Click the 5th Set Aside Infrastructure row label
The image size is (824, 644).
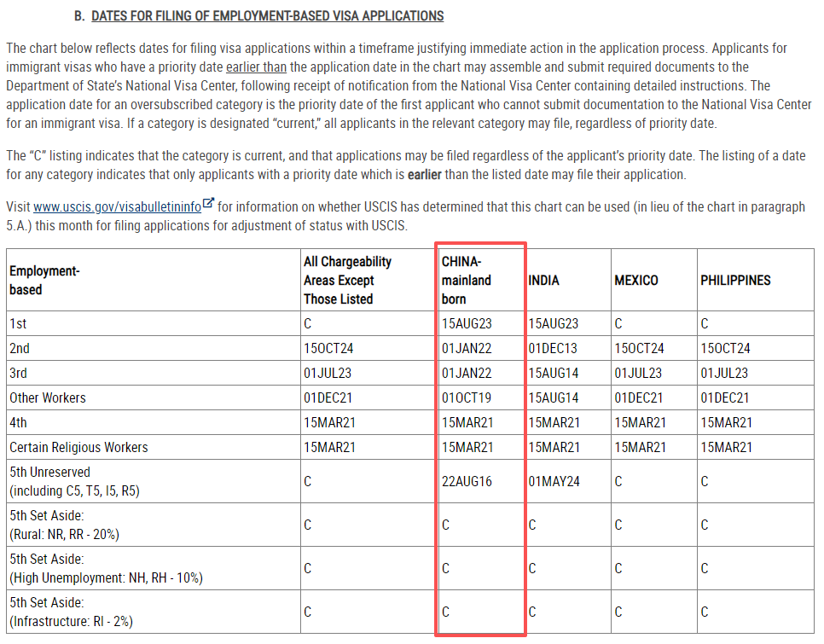[71, 612]
